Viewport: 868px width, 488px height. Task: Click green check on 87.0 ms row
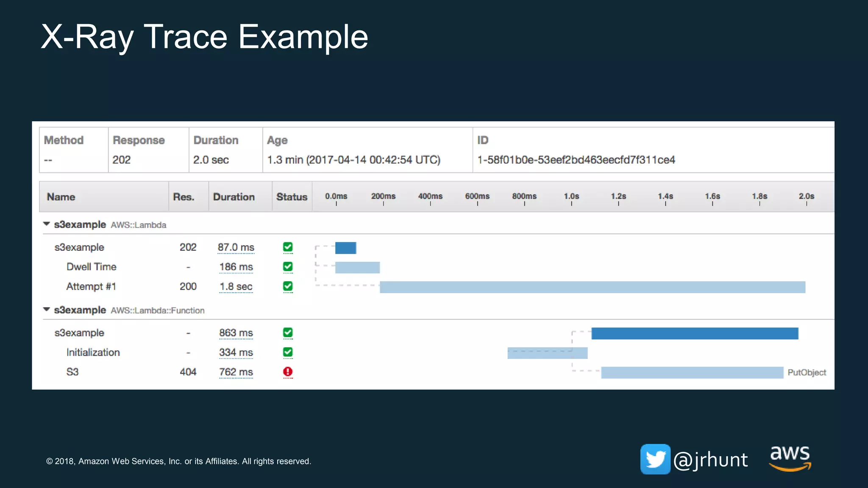[288, 247]
